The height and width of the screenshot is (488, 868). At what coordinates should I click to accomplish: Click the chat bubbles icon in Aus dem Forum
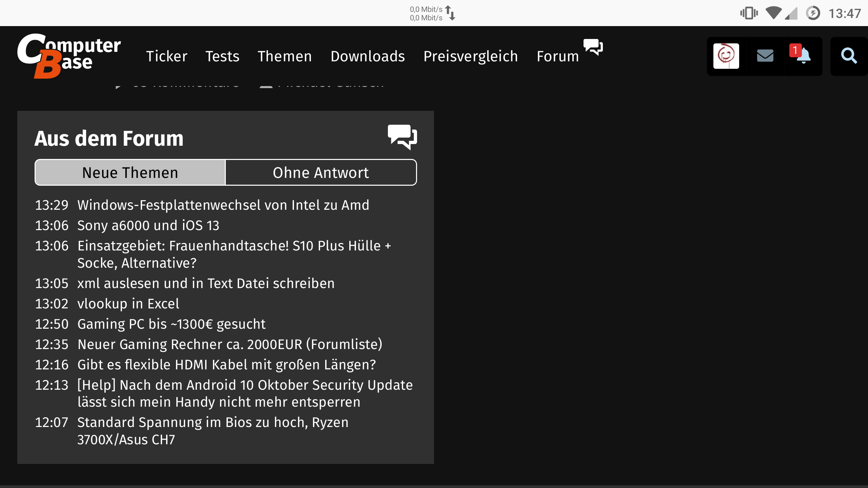402,137
